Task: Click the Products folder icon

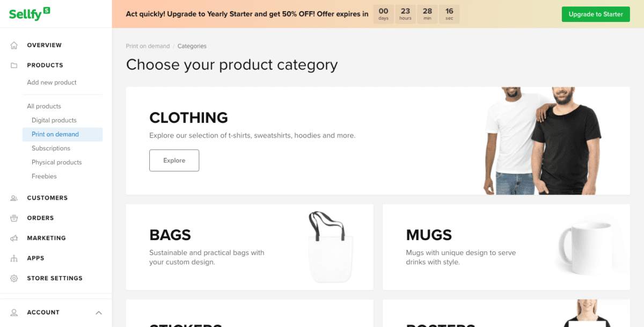Action: tap(14, 66)
